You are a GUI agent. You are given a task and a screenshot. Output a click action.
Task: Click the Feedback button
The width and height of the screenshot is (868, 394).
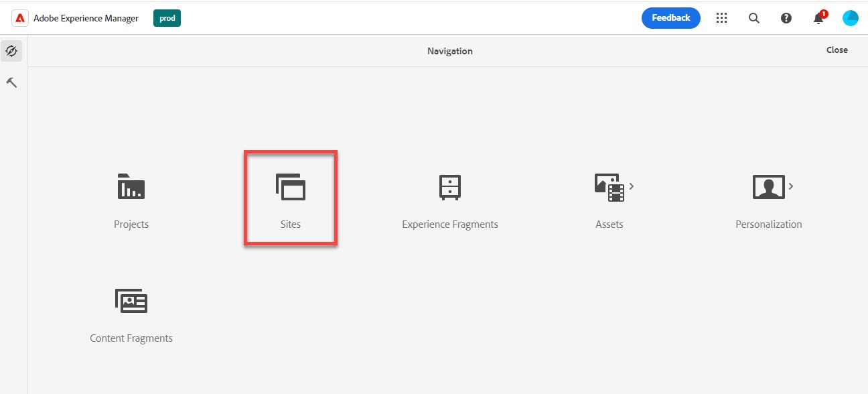pyautogui.click(x=670, y=18)
